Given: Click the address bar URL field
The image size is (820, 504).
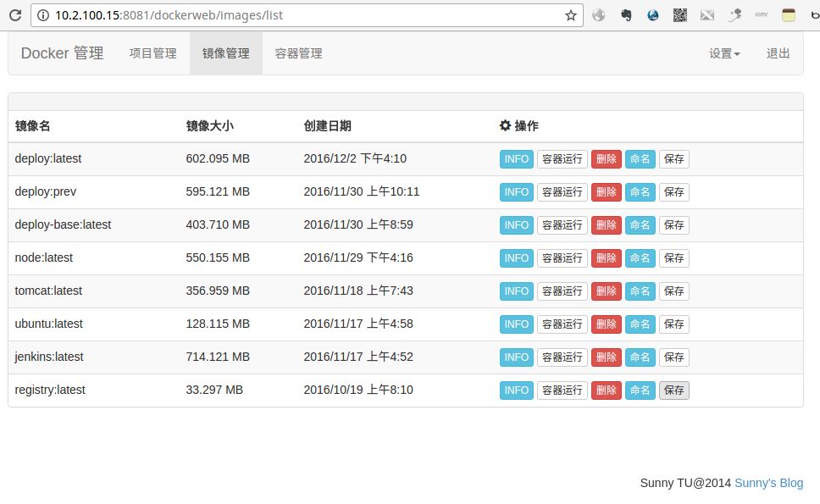Looking at the screenshot, I should point(306,16).
